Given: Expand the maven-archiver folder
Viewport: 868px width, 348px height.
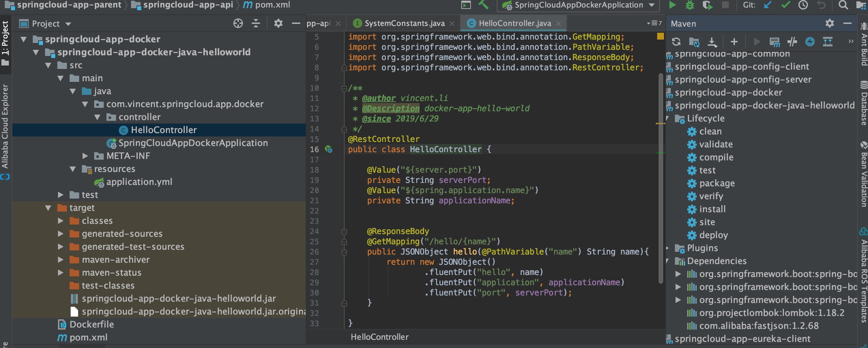Looking at the screenshot, I should 61,260.
